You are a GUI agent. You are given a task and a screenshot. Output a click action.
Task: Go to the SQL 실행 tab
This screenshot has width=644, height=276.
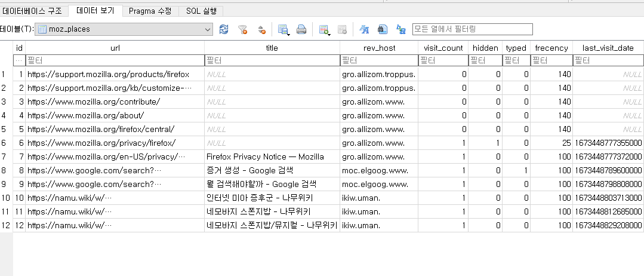pyautogui.click(x=201, y=11)
